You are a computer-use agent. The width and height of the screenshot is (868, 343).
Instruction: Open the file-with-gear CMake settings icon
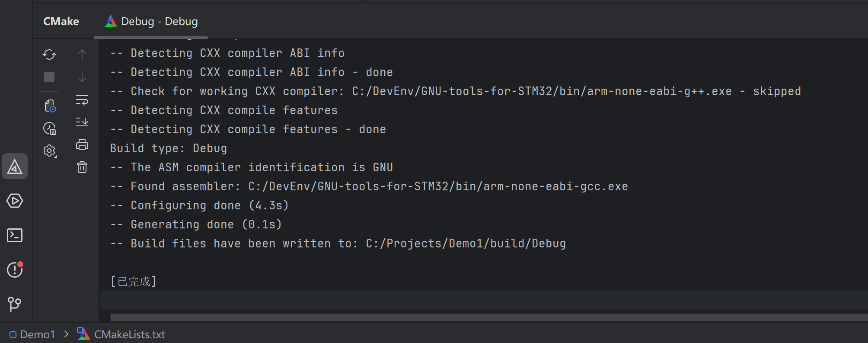tap(50, 106)
